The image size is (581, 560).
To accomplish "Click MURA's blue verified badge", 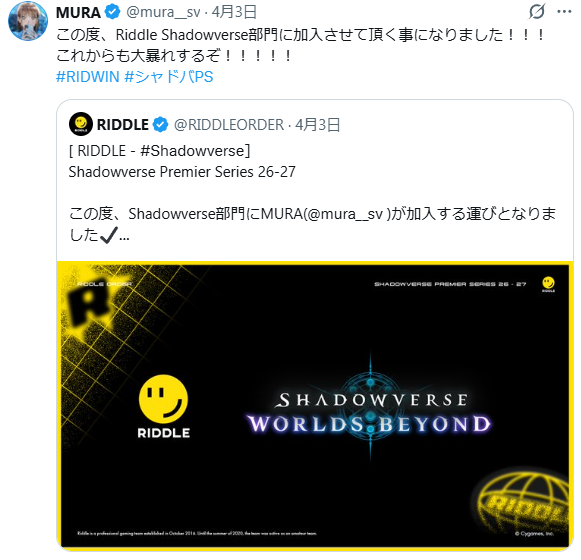I will (112, 12).
